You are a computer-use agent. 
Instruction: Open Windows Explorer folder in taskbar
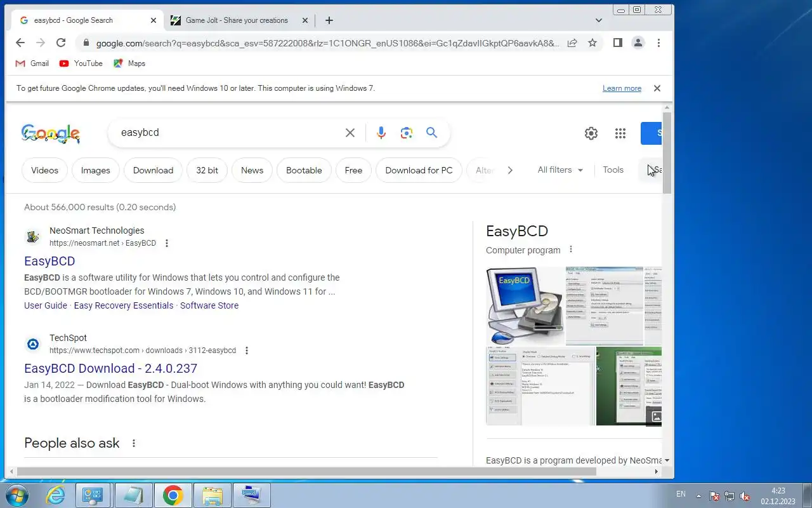click(212, 495)
